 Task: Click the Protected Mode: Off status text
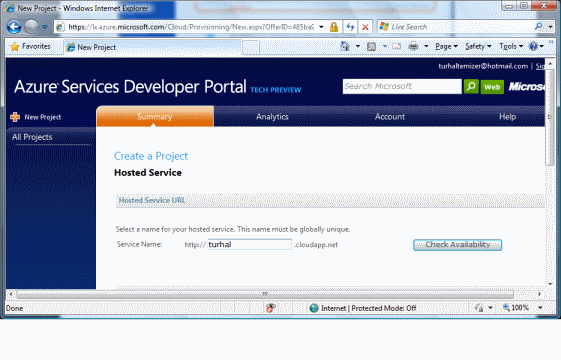click(x=384, y=308)
